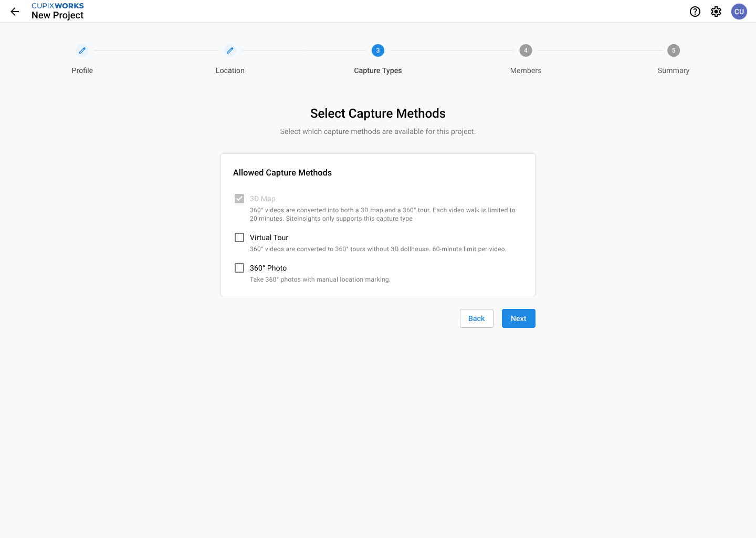Click the back arrow icon

click(x=15, y=12)
